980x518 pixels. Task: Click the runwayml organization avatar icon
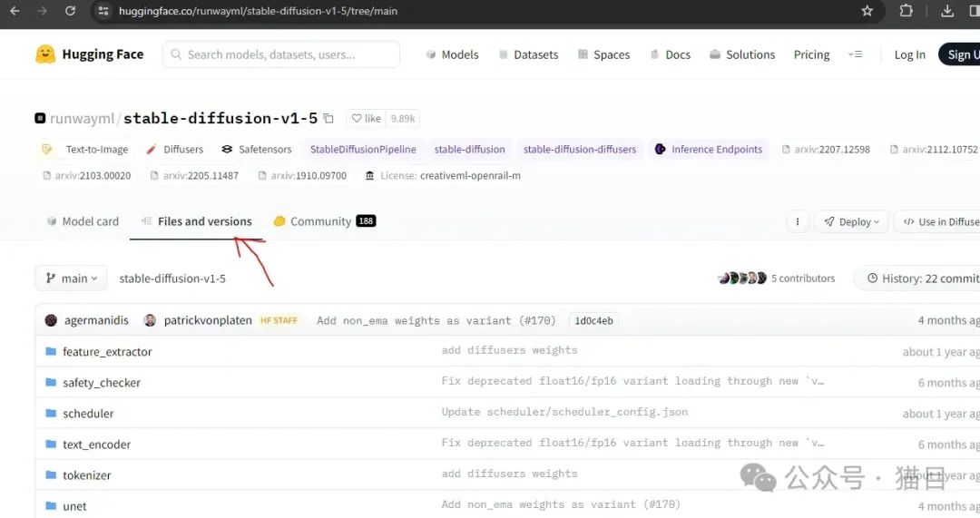tap(40, 118)
